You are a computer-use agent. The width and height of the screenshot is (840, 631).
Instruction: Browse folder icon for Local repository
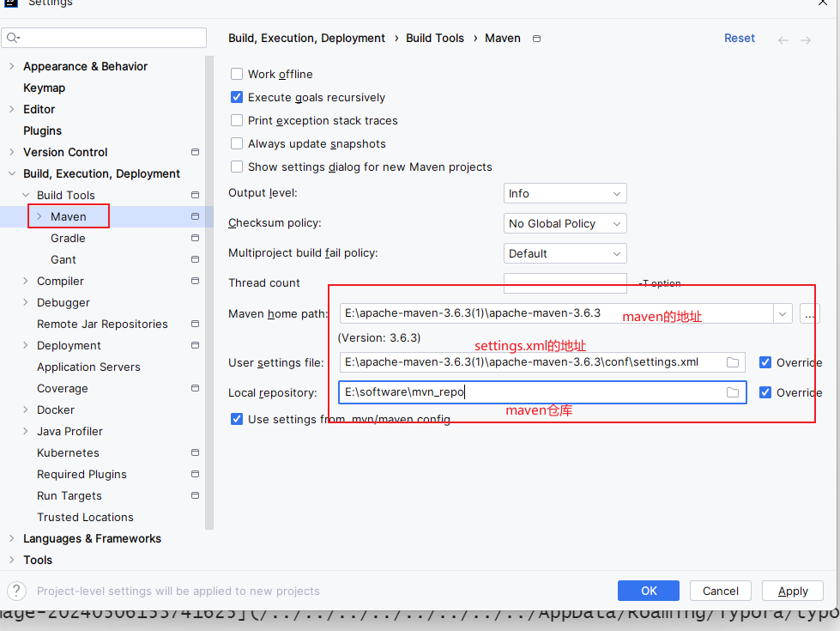[x=733, y=392]
